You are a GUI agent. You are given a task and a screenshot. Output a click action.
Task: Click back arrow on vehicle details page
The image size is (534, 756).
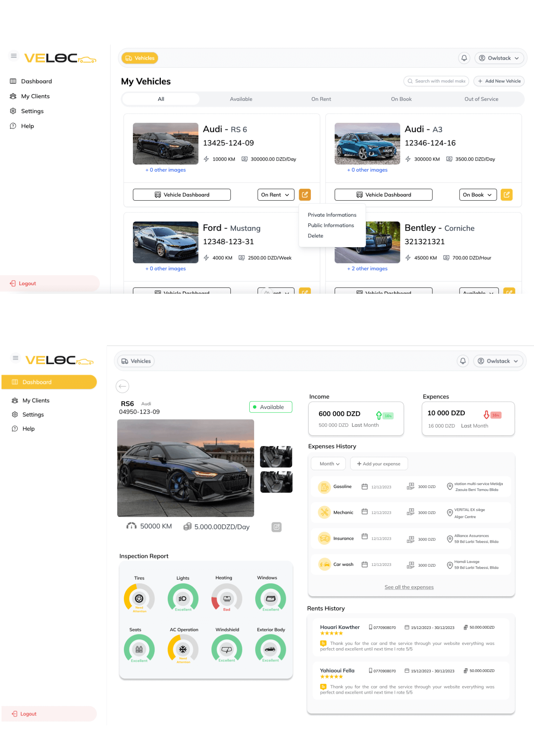click(x=122, y=386)
